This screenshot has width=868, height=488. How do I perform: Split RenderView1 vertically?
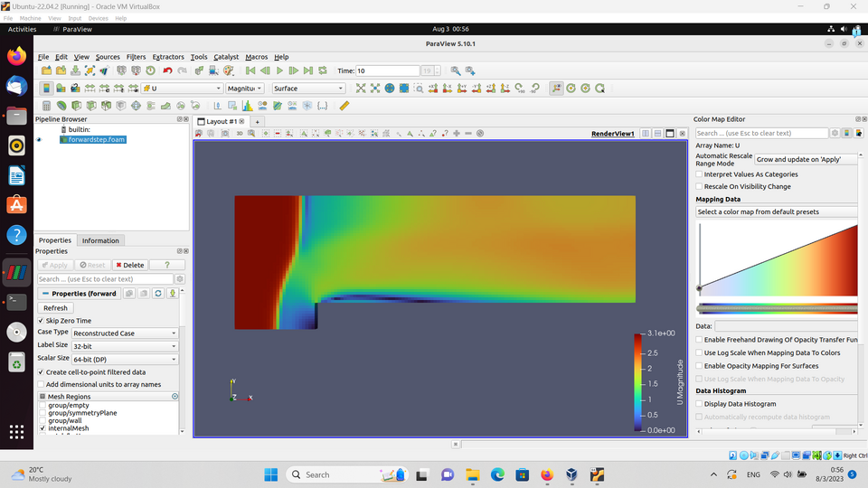(657, 134)
